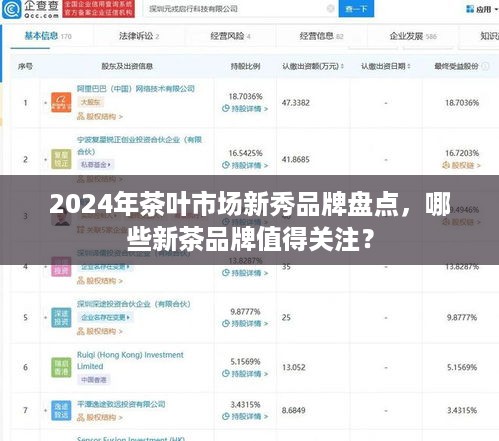Open Ruiqi (Hong Kong) Investment Limited link
Image resolution: width=499 pixels, height=441 pixels.
coord(130,360)
